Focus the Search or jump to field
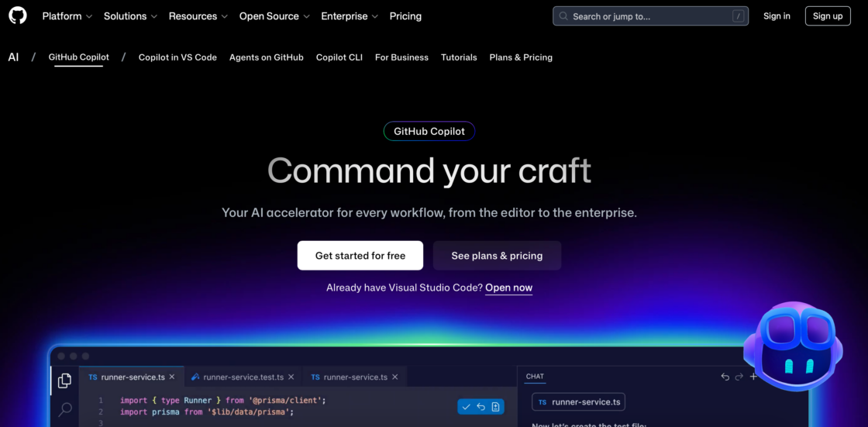This screenshot has height=427, width=868. (650, 16)
